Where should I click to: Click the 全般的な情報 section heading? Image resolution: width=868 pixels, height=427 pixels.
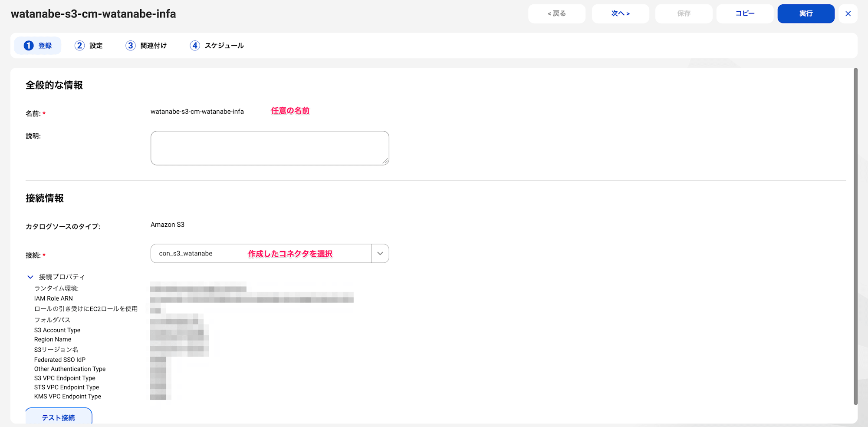pos(54,85)
